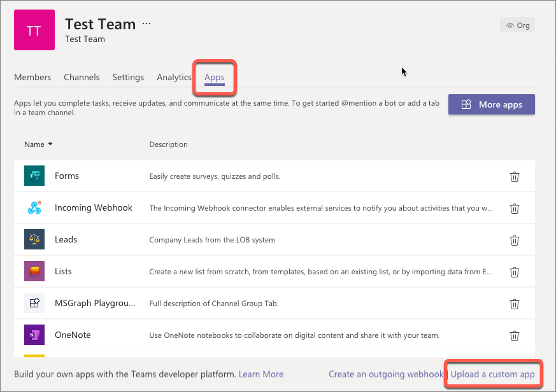Click the Incoming Webhook connector description
The width and height of the screenshot is (556, 392).
[x=321, y=208]
